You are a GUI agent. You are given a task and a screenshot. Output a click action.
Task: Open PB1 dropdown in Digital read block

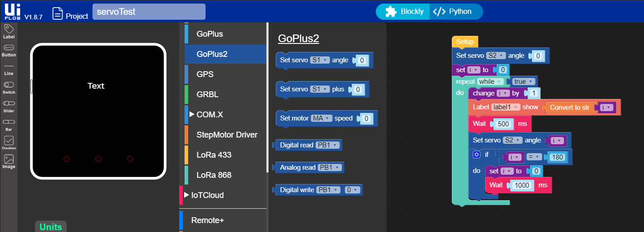tap(328, 145)
